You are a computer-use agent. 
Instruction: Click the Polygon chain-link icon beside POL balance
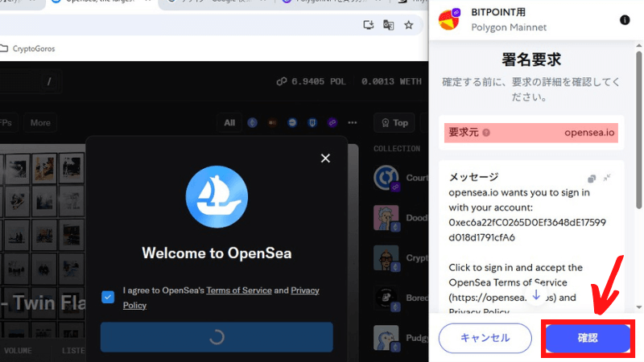(x=282, y=82)
